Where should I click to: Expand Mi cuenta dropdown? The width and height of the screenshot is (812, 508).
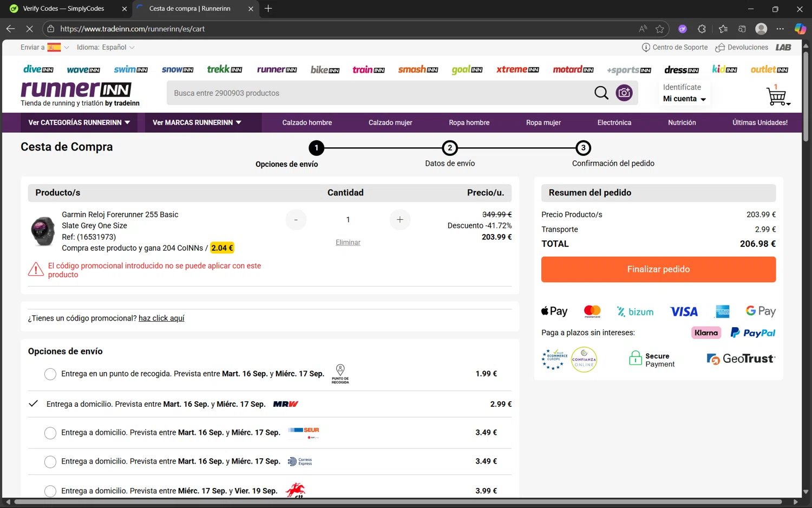(684, 99)
